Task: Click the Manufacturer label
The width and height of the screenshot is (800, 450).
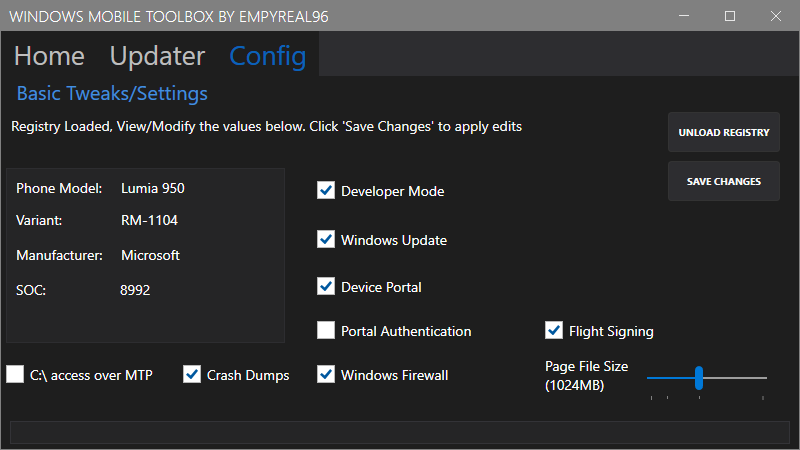Action: pos(59,255)
